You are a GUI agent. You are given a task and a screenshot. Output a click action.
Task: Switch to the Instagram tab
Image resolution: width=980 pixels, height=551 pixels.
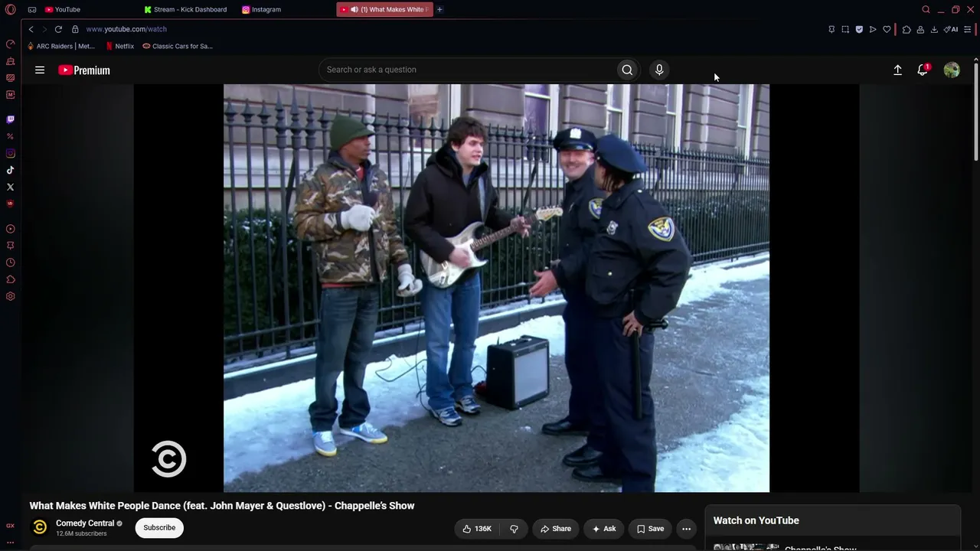262,10
